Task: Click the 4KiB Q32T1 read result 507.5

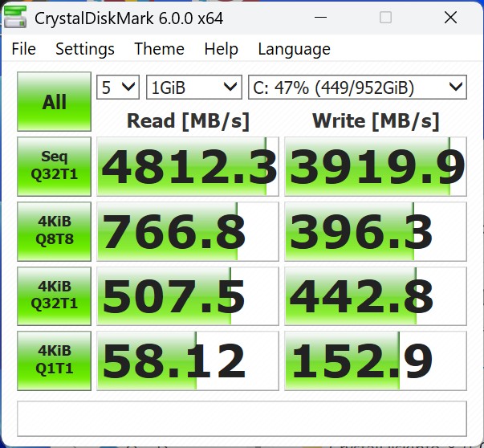Action: point(188,295)
